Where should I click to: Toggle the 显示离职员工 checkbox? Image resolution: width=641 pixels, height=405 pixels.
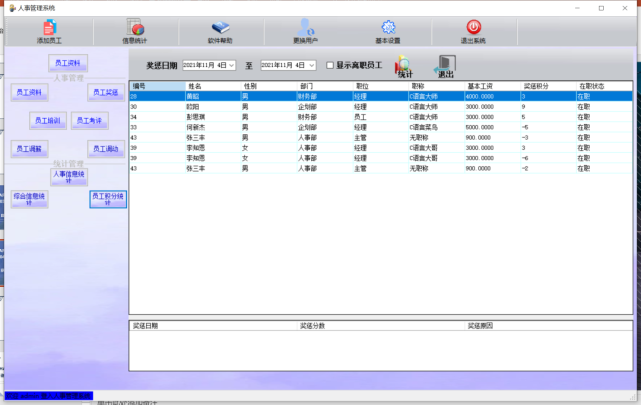point(329,65)
